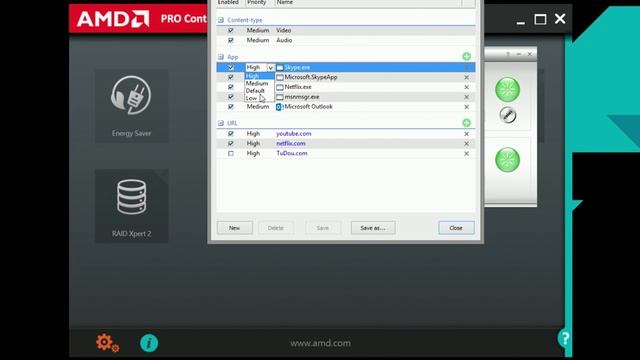Choose Medium in the priority dropdown list

tap(259, 83)
